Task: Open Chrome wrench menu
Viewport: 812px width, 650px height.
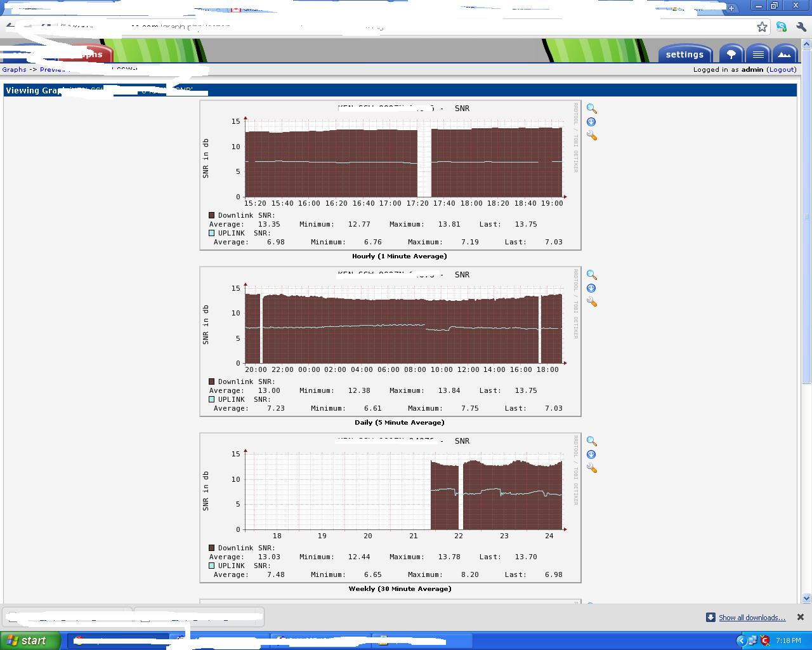Action: click(x=801, y=27)
